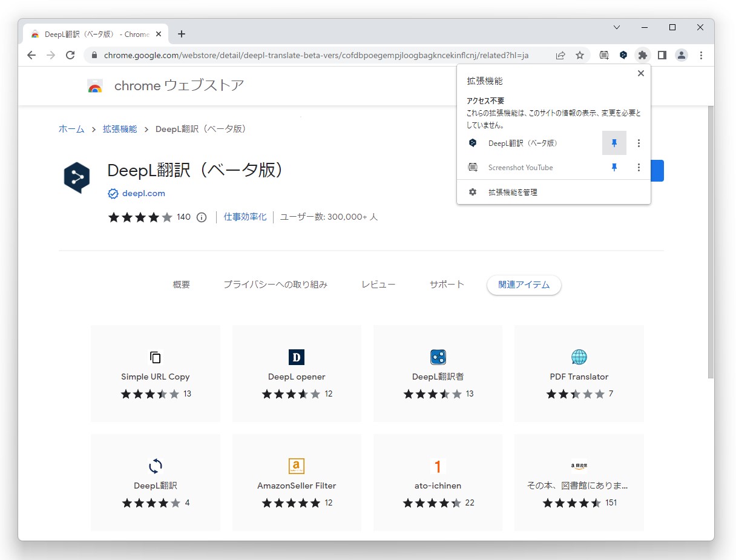Bookmark this page with the star icon
This screenshot has width=736, height=560.
coord(580,55)
